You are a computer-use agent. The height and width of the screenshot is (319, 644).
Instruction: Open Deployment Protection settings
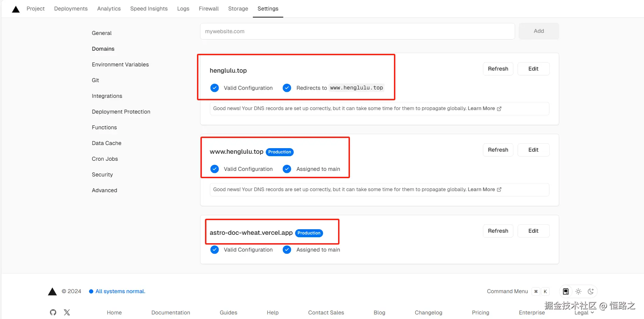[x=121, y=112]
